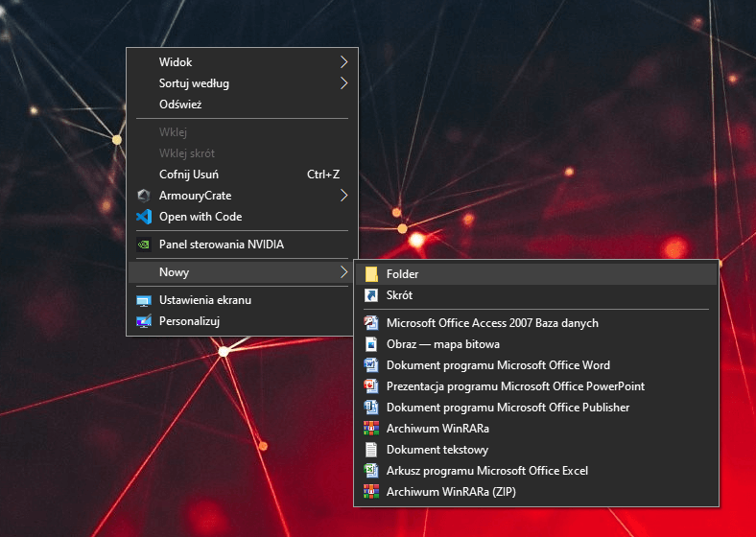
Task: Expand the ArmouryCrate submenu arrow
Action: pyautogui.click(x=343, y=196)
